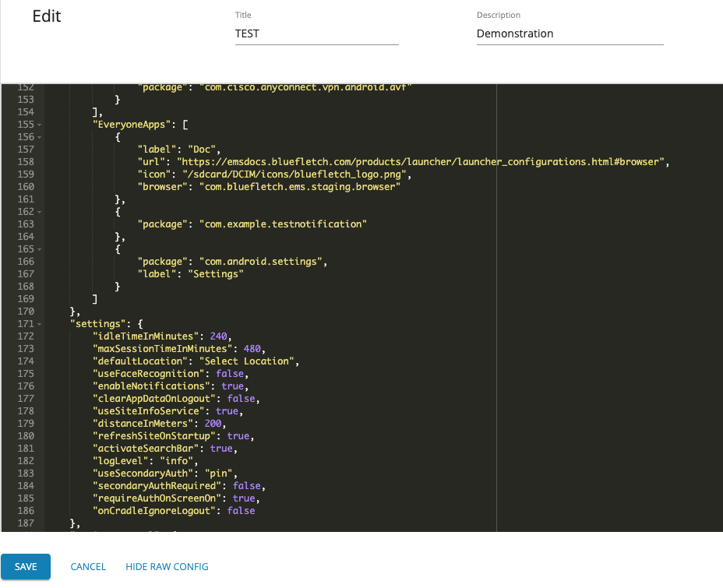This screenshot has height=588, width=723.
Task: Collapse the fold arrow at line 155
Action: [40, 125]
